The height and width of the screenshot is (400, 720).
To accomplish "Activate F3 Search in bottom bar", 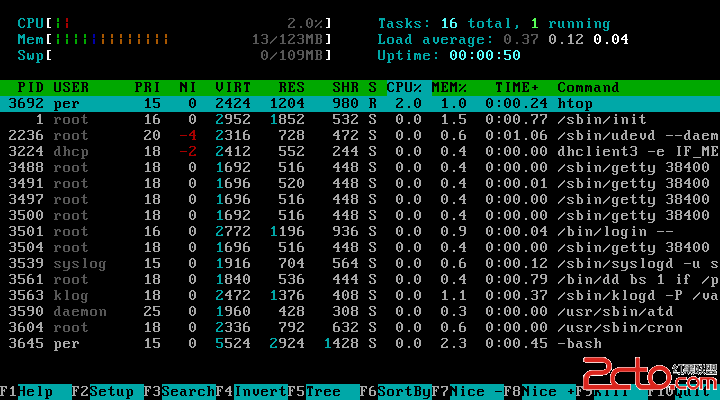I will coord(180,392).
